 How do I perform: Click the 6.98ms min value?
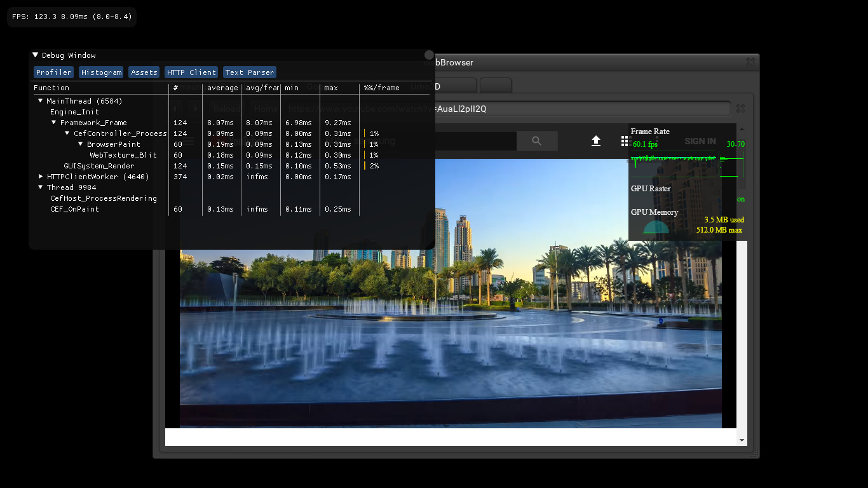coord(298,123)
